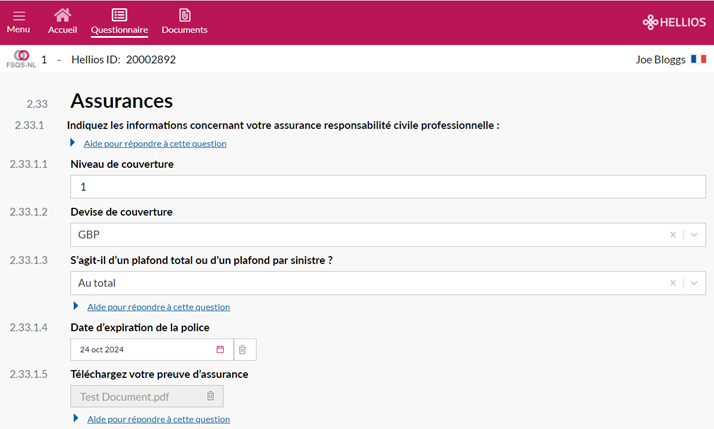Click the Niveau de couverture input field

click(388, 187)
